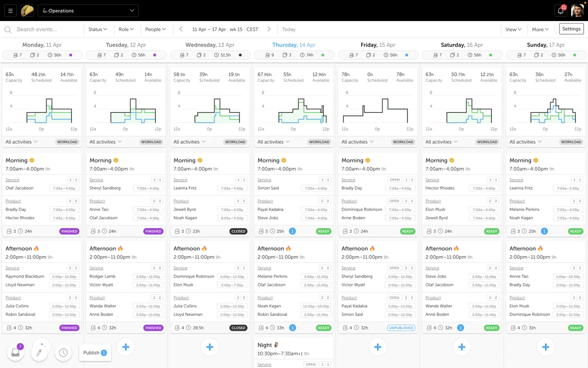The height and width of the screenshot is (368, 588).
Task: Open the More menu
Action: click(x=539, y=29)
